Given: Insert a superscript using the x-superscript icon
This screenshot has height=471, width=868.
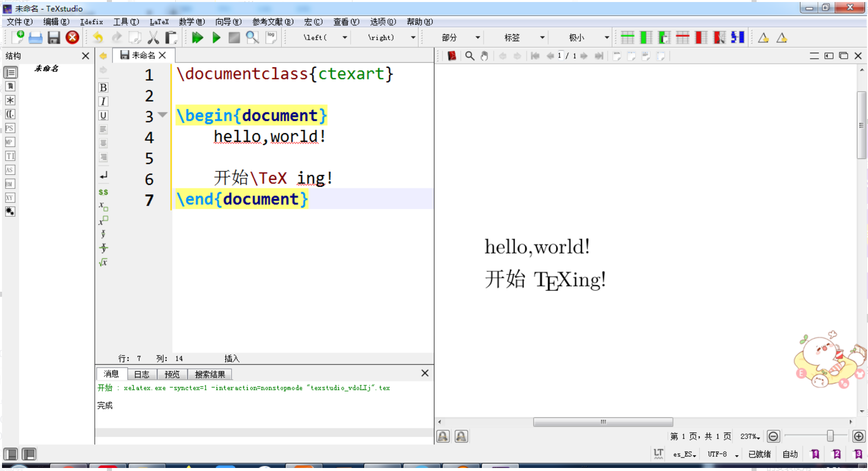Looking at the screenshot, I should click(103, 220).
